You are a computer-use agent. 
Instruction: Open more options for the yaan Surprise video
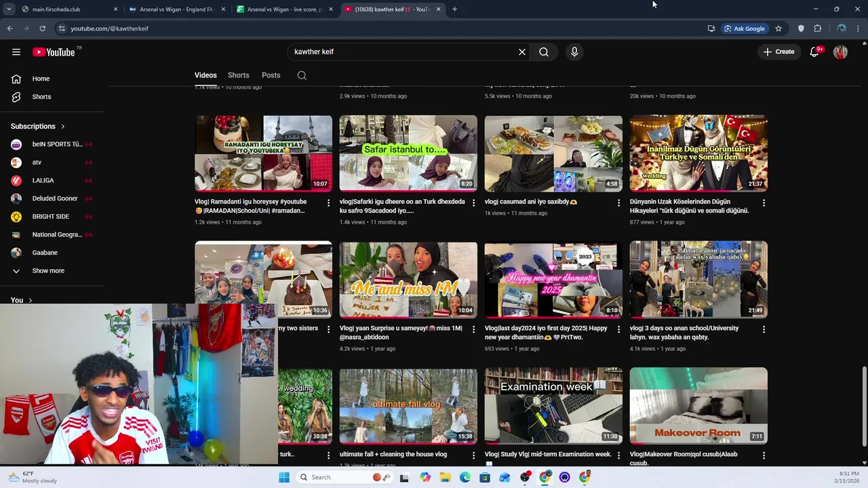(473, 329)
